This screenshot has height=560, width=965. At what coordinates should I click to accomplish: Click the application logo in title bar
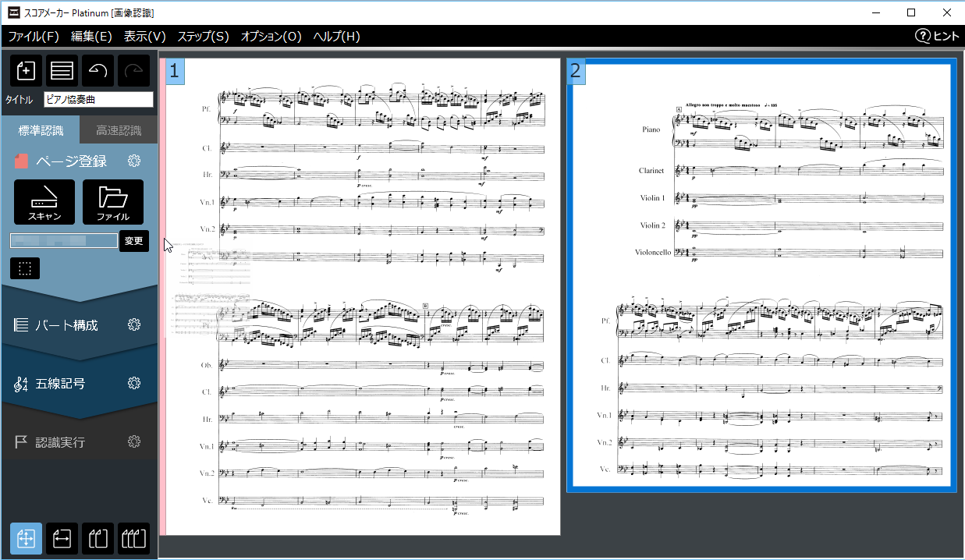click(13, 12)
